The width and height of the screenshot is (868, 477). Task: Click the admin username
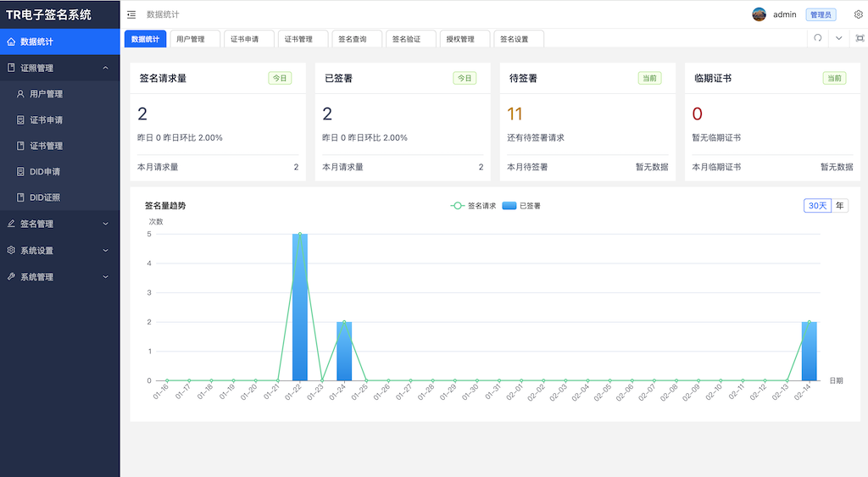pos(784,14)
